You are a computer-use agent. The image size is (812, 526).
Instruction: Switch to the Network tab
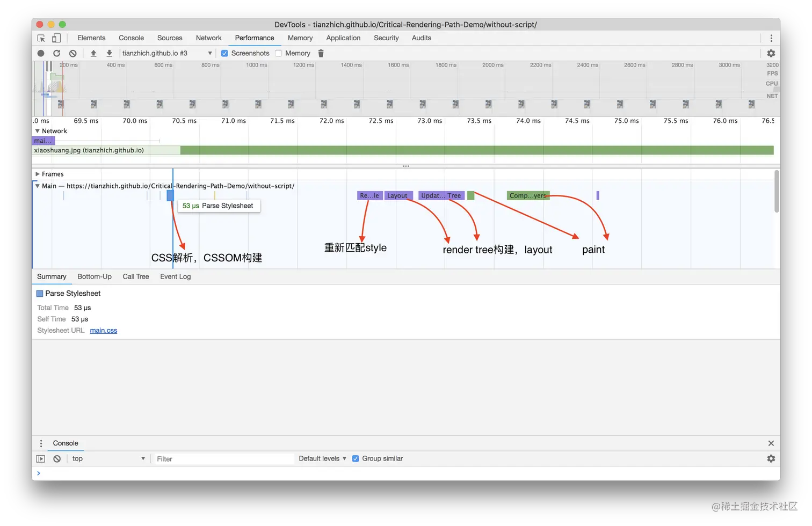tap(208, 38)
